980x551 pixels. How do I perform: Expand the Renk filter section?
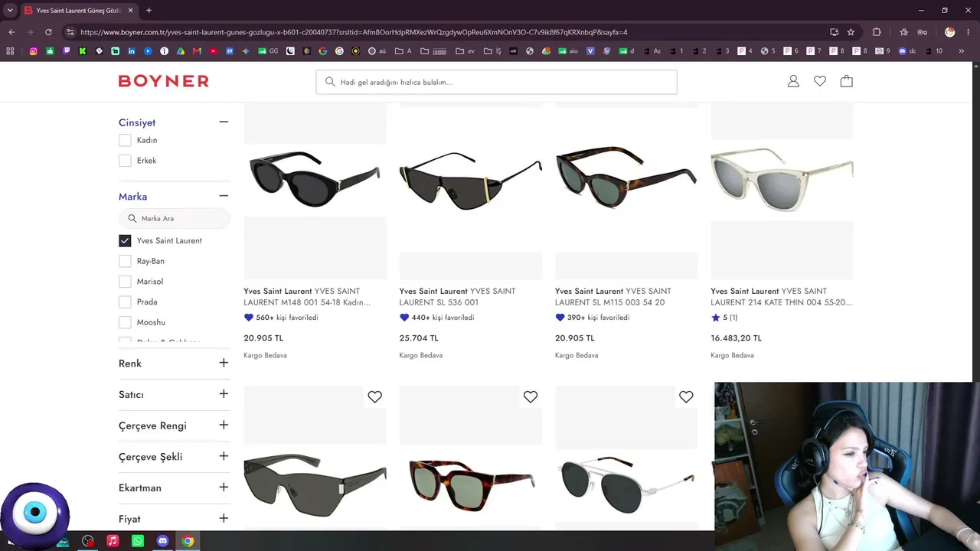[x=224, y=363]
